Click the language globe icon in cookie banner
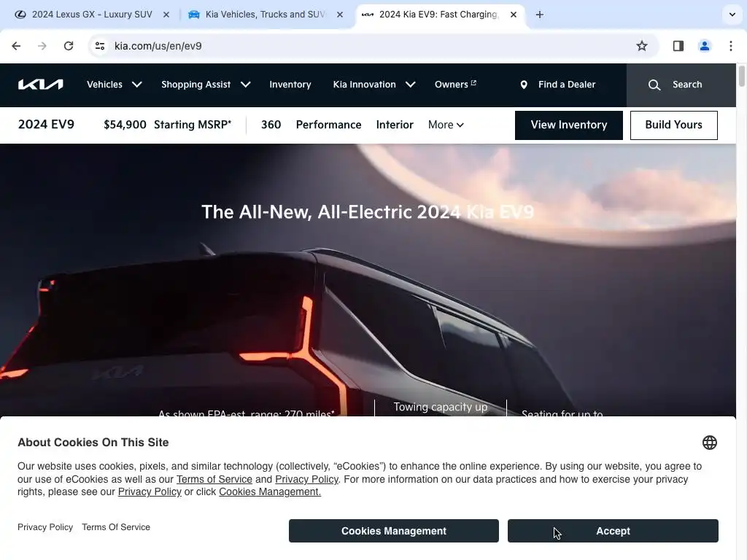 [x=709, y=443]
